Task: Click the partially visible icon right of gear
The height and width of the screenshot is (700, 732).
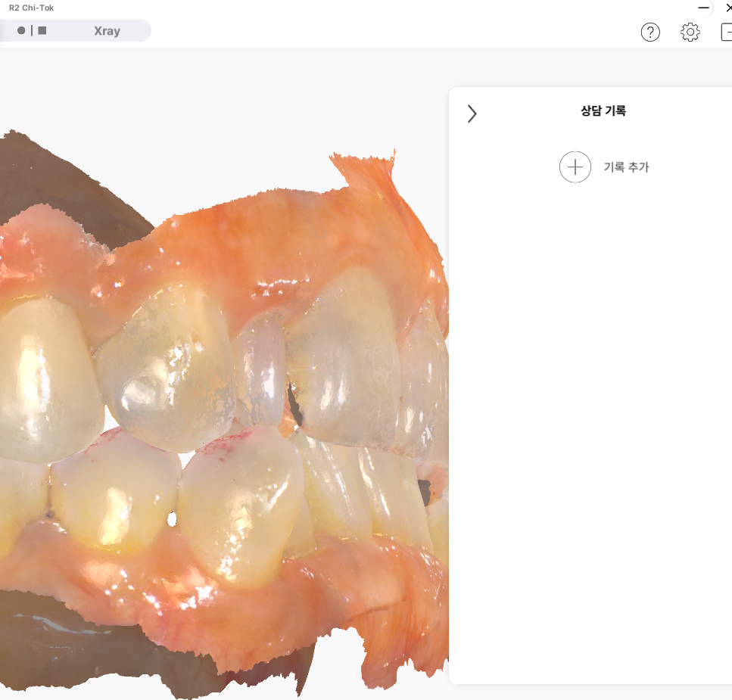Action: tap(727, 32)
